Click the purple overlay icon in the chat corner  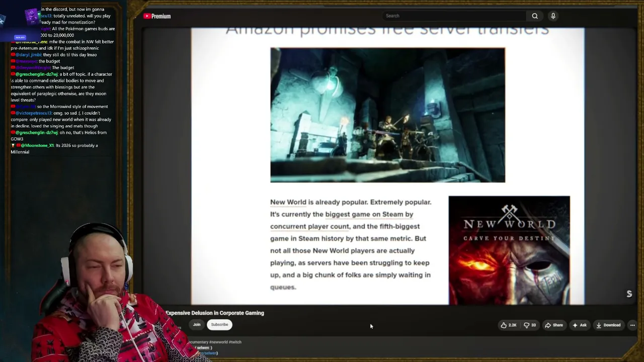point(32,17)
